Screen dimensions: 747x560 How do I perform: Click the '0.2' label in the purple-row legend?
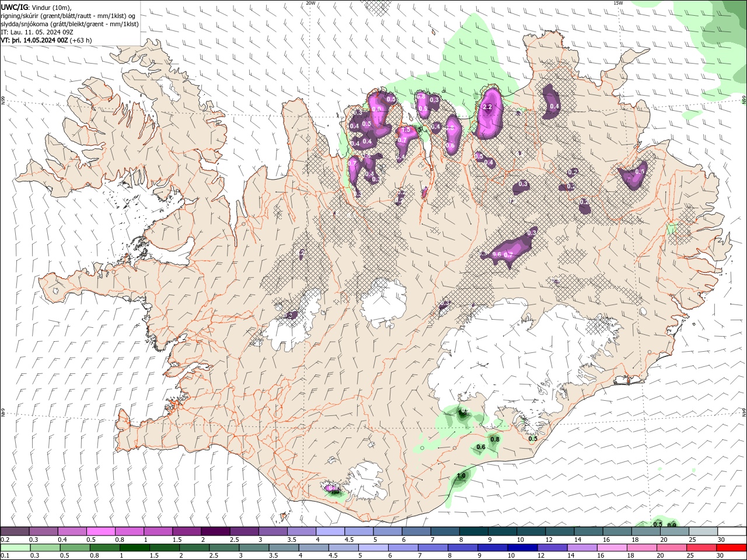5,540
